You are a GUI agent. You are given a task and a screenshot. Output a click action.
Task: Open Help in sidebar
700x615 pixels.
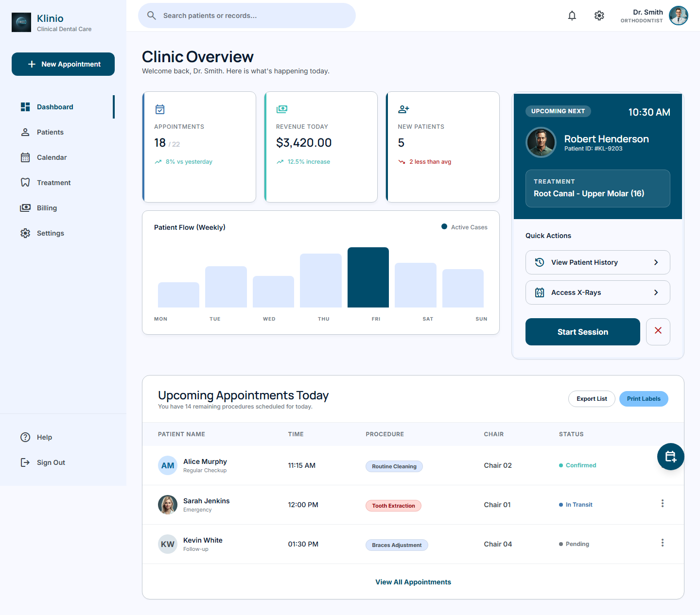click(63, 437)
